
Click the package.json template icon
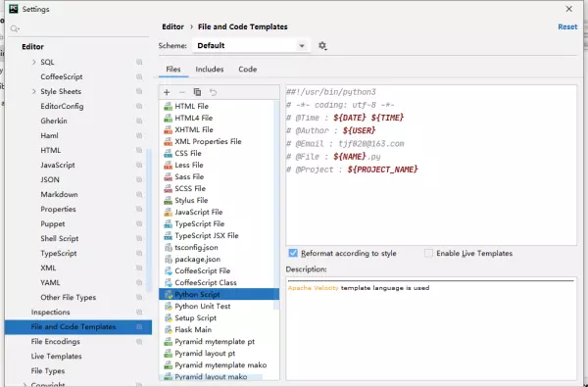click(168, 260)
